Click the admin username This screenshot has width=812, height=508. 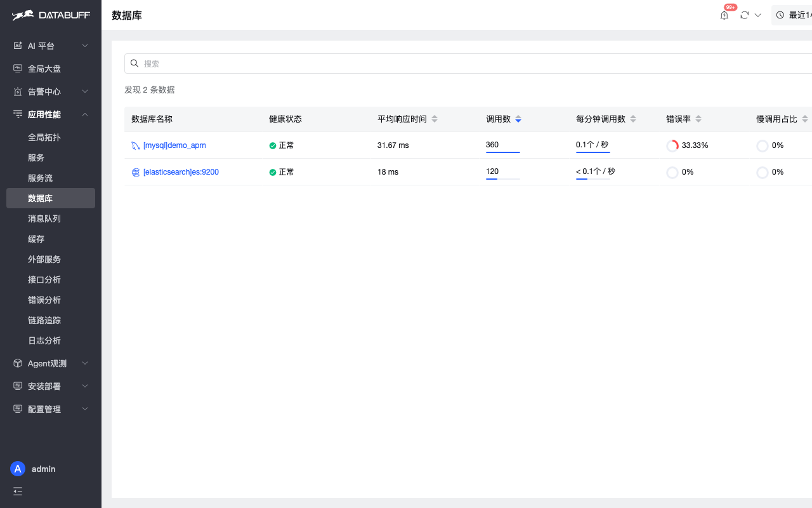[44, 469]
